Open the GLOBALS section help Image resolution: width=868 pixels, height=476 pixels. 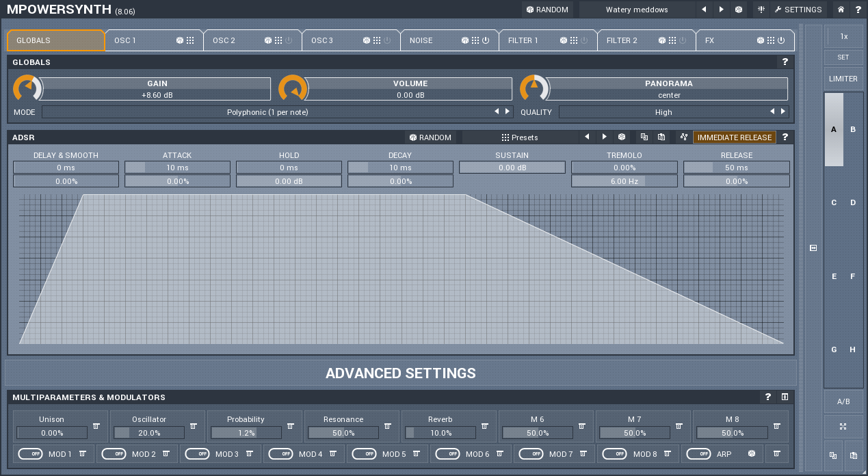(x=785, y=62)
